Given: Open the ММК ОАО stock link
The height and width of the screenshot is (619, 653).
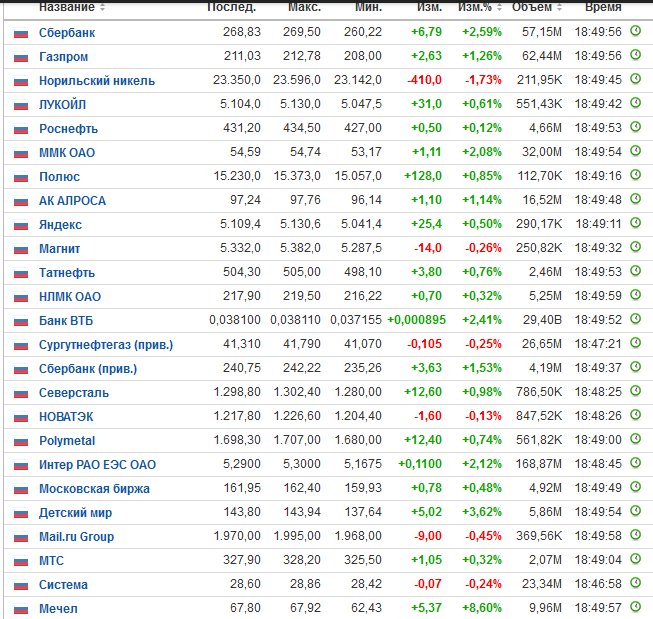Looking at the screenshot, I should [67, 153].
